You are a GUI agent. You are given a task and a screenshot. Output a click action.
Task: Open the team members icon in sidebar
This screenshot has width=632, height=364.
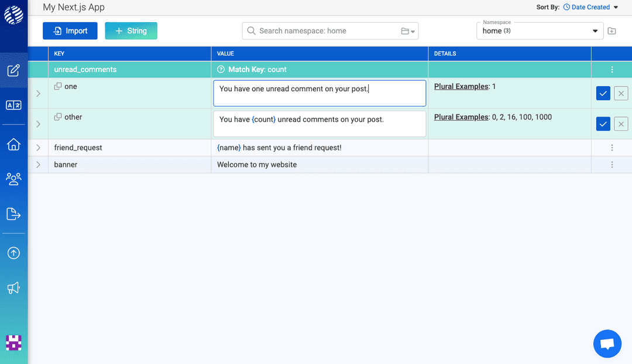[13, 179]
